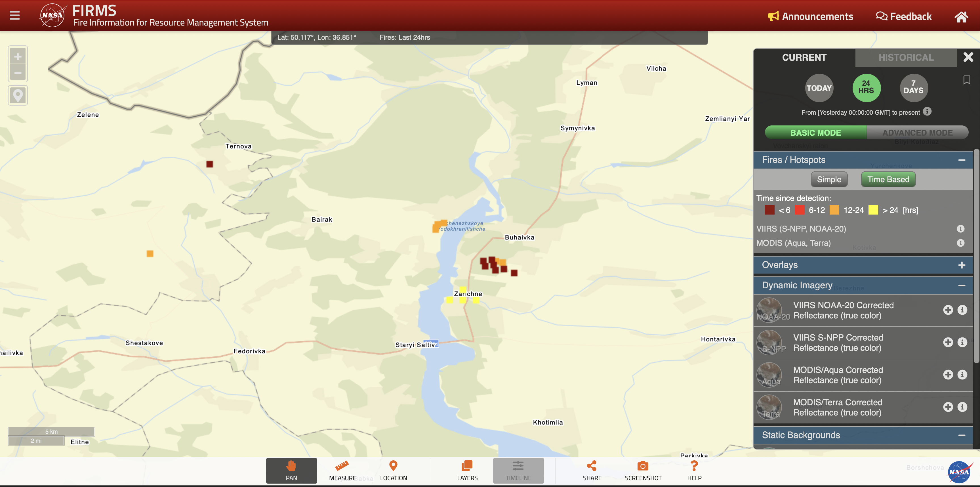This screenshot has width=980, height=487.
Task: Click the NASA FIRMS logo
Action: [53, 15]
